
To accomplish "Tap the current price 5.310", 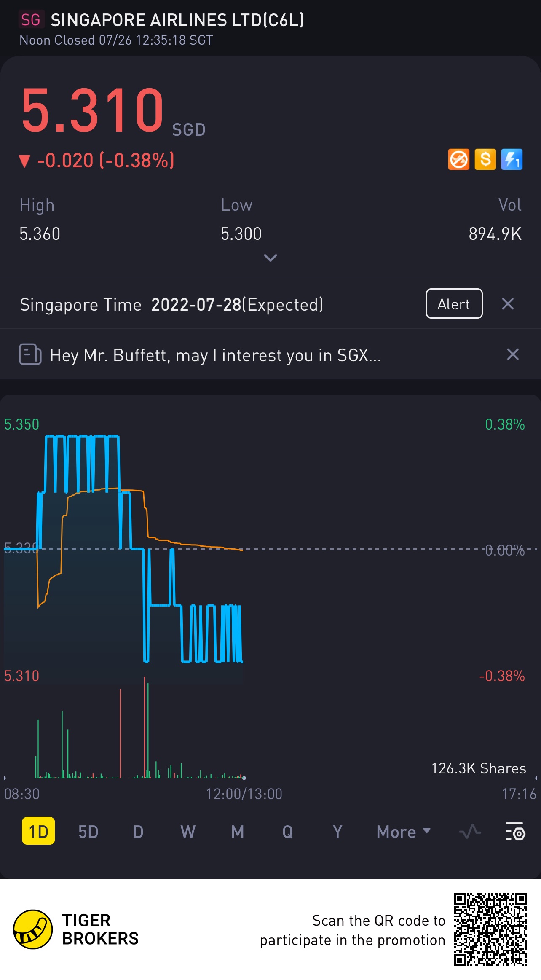I will point(92,110).
